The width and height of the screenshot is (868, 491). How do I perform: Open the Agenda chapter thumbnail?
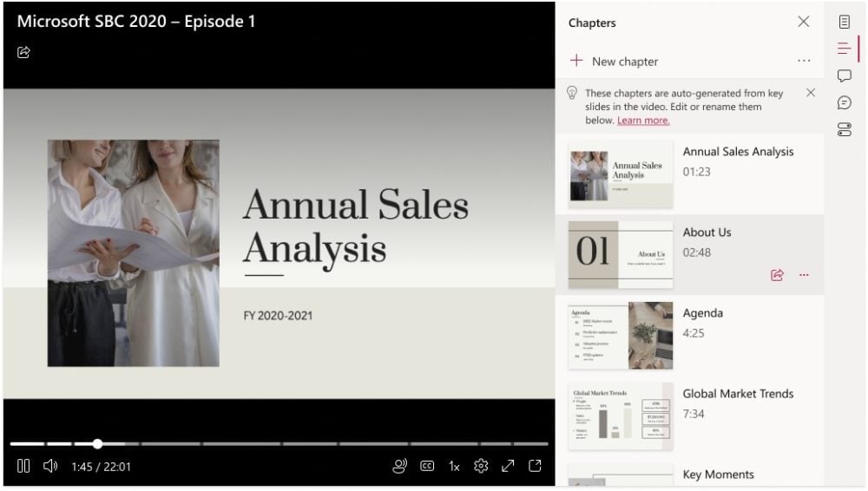point(621,336)
